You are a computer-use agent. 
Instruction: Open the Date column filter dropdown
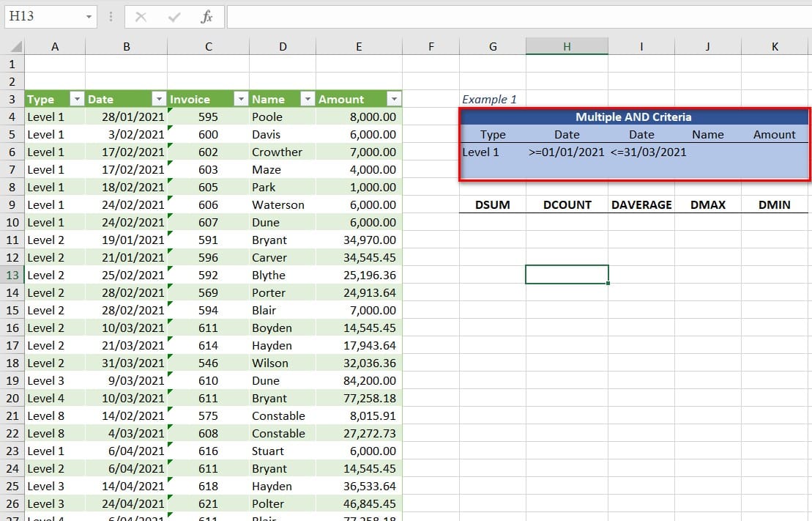click(x=158, y=100)
